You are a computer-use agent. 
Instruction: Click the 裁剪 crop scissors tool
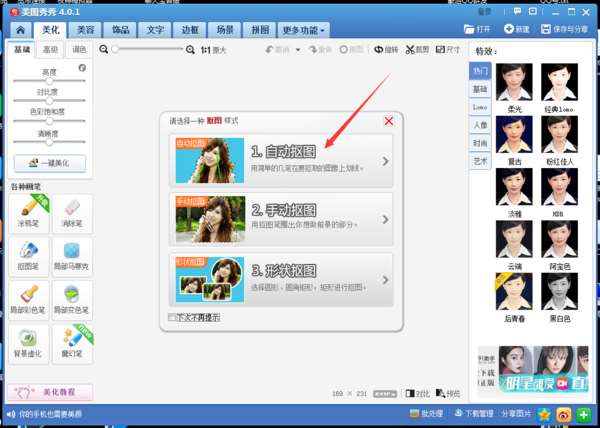(417, 49)
